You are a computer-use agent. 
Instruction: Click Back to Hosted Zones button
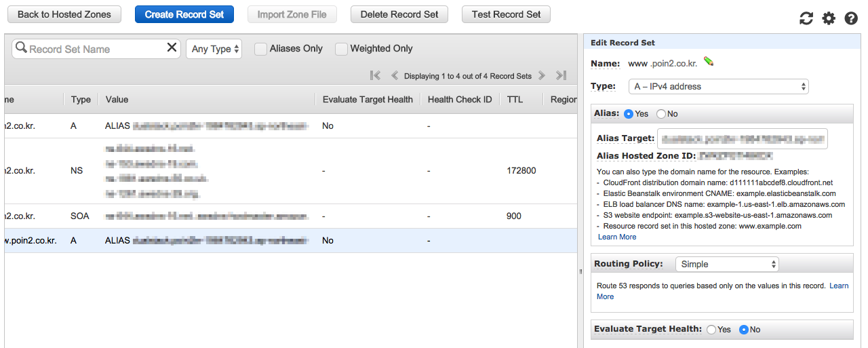pyautogui.click(x=64, y=14)
